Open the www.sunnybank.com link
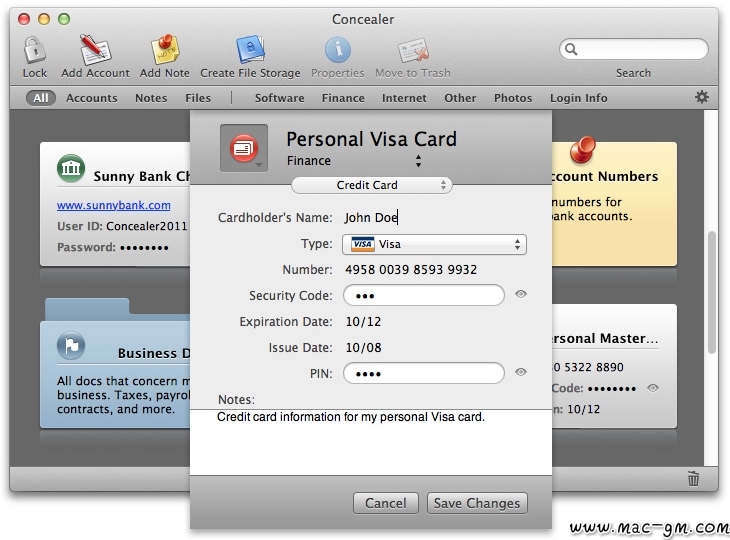The width and height of the screenshot is (730, 540). (114, 205)
